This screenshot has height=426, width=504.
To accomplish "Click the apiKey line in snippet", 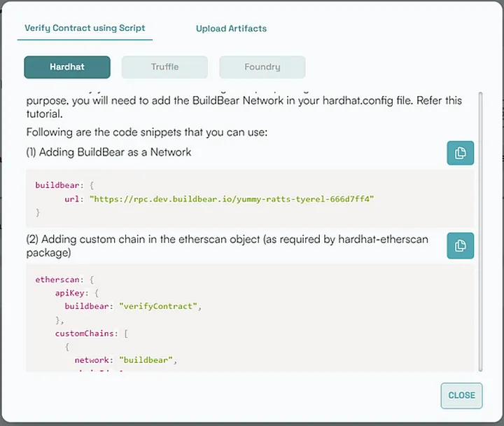I will (77, 293).
